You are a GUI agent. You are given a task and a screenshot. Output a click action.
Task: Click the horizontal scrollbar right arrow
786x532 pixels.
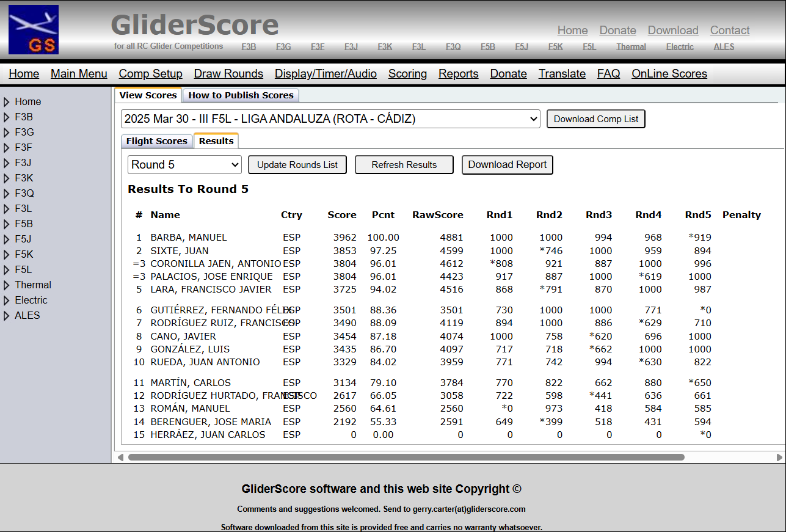pyautogui.click(x=779, y=457)
